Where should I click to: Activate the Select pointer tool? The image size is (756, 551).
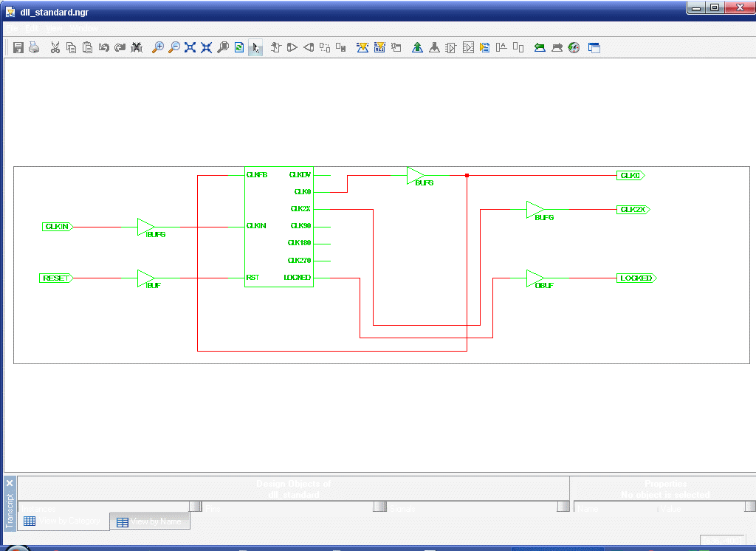click(255, 47)
